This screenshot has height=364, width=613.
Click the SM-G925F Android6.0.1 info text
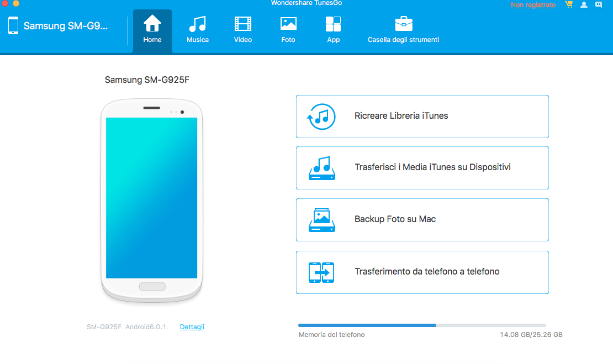click(x=126, y=327)
